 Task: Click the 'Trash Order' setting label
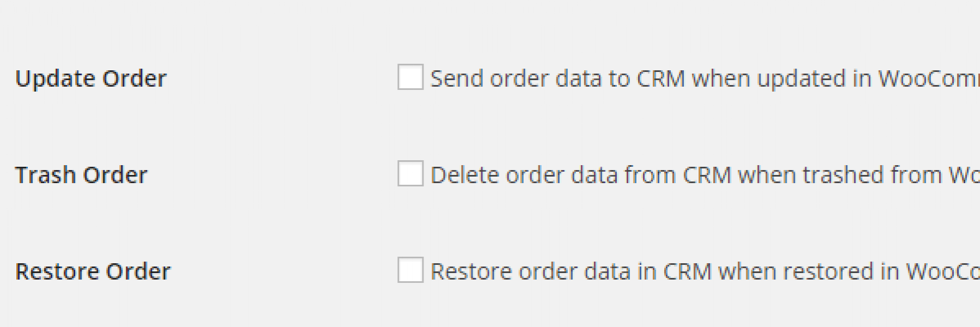pos(81,175)
